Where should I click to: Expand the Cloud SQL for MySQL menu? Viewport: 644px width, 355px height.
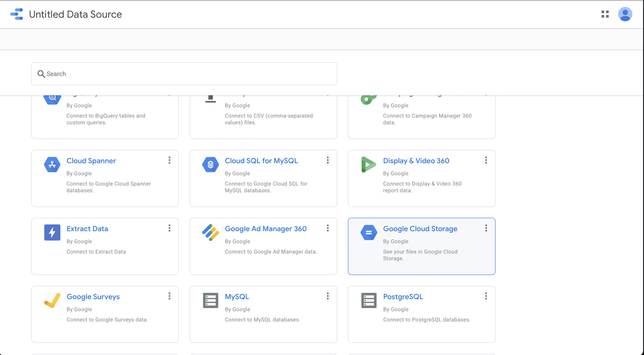[328, 160]
